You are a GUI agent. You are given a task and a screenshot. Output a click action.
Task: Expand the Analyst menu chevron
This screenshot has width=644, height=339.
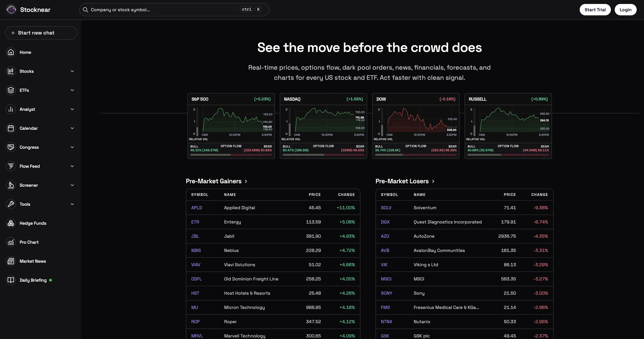point(72,109)
